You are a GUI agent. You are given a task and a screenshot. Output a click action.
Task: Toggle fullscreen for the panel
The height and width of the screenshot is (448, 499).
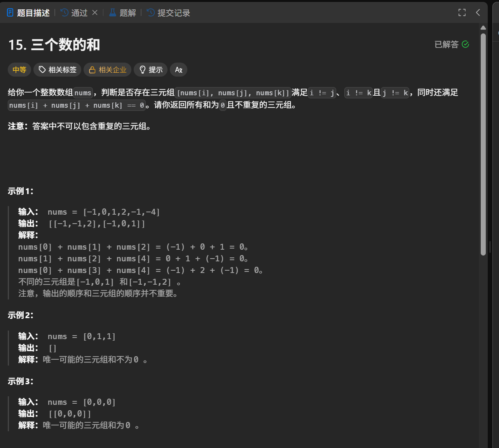(x=462, y=12)
